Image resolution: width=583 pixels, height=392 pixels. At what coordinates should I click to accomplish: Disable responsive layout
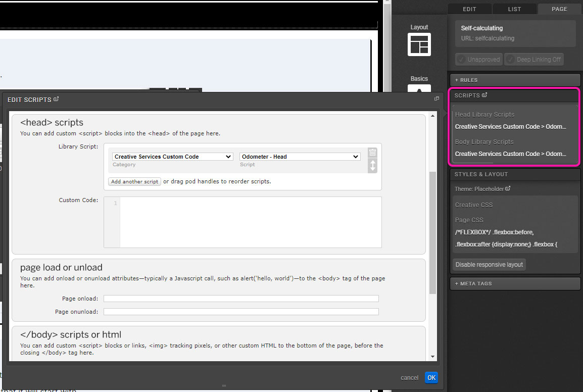[489, 265]
